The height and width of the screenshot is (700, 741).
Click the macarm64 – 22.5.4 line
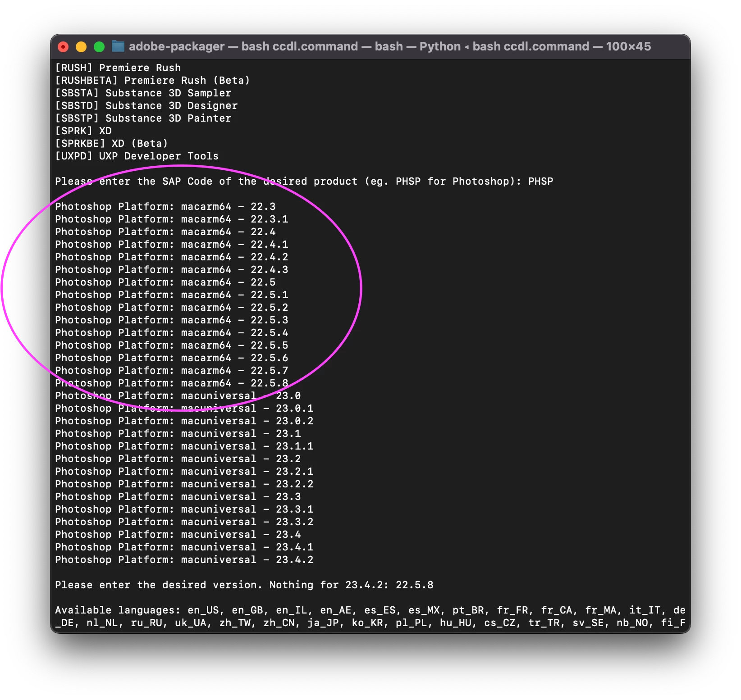172,333
